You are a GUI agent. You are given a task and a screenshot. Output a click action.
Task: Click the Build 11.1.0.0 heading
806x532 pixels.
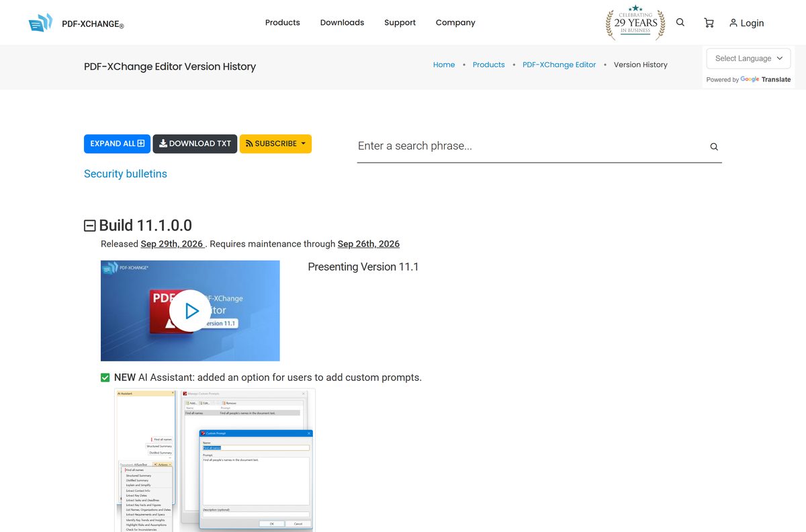(x=146, y=226)
